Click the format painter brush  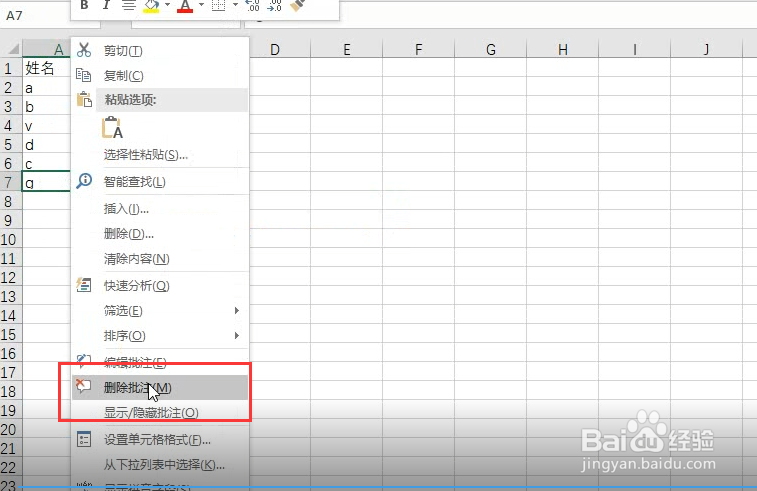point(297,5)
